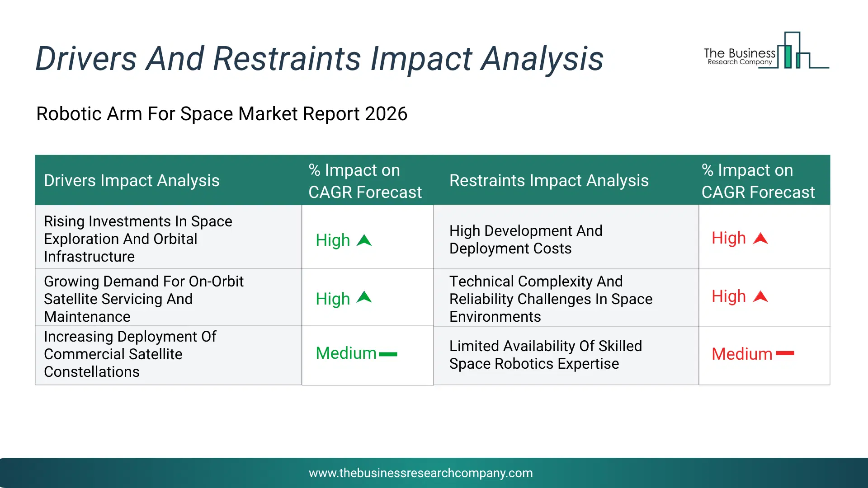Click green High text in Growing Demand row
This screenshot has width=868, height=488.
coord(333,299)
